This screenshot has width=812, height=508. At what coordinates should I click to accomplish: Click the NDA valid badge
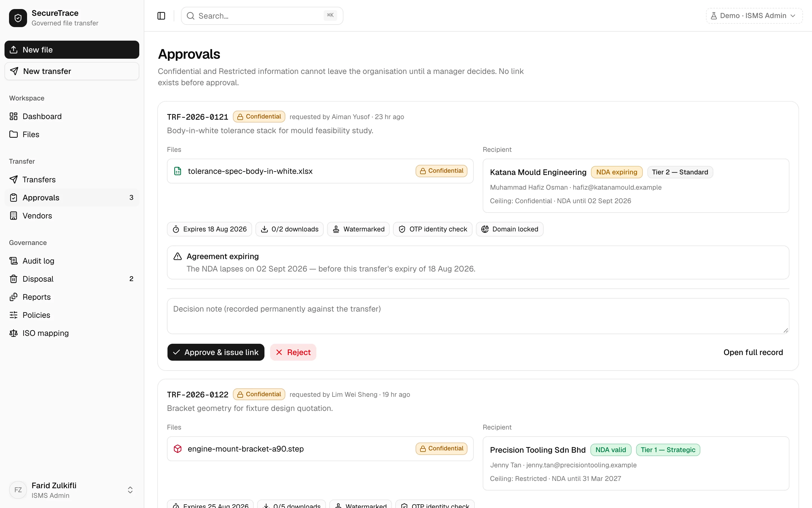(611, 450)
